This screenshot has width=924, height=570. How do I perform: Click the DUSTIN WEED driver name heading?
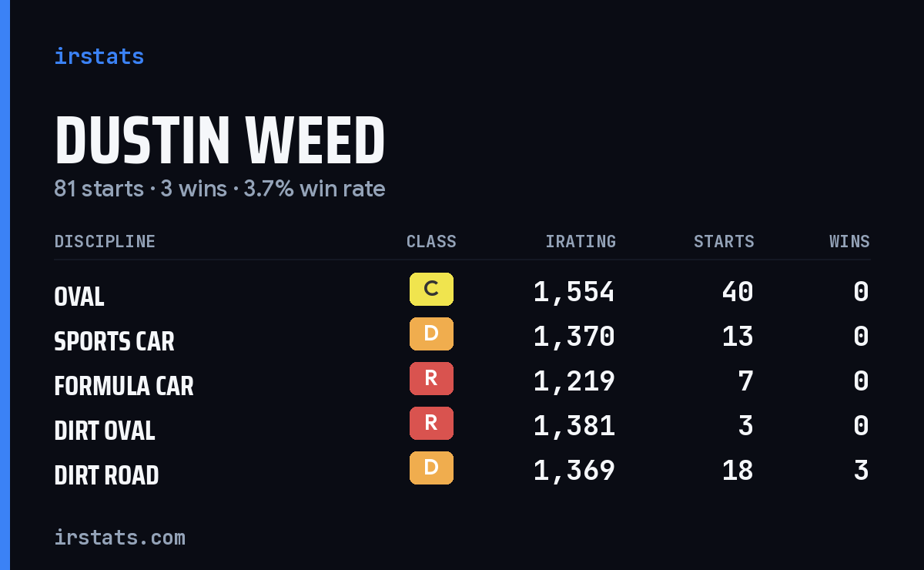coord(219,141)
